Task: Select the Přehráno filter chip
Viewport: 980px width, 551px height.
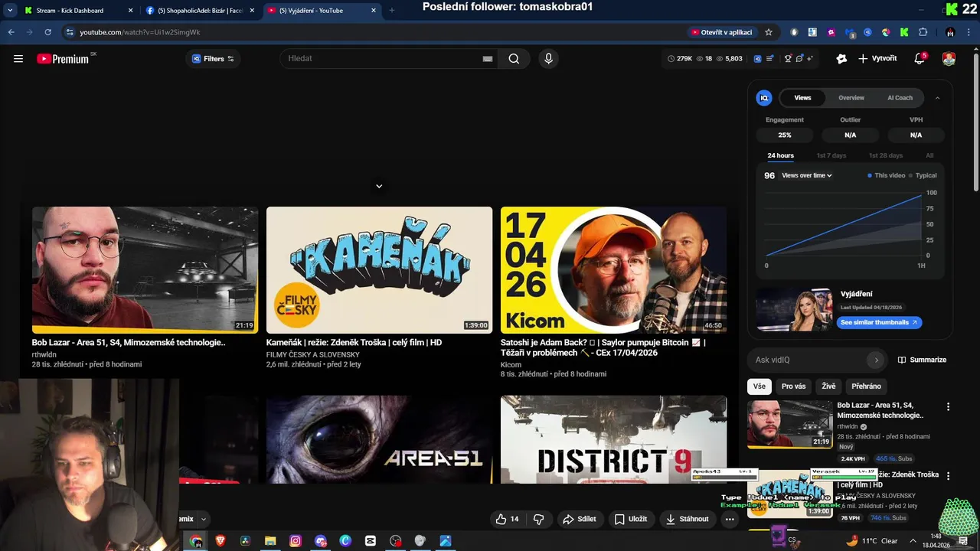Action: coord(866,386)
